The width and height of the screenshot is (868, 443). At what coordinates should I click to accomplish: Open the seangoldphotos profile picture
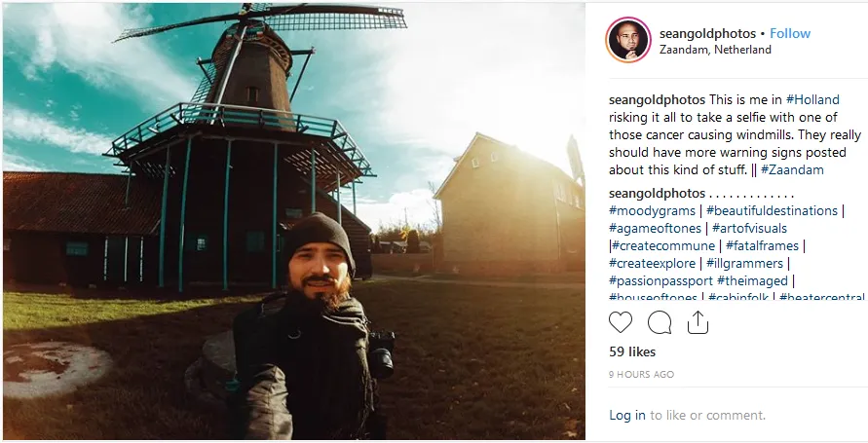[627, 40]
